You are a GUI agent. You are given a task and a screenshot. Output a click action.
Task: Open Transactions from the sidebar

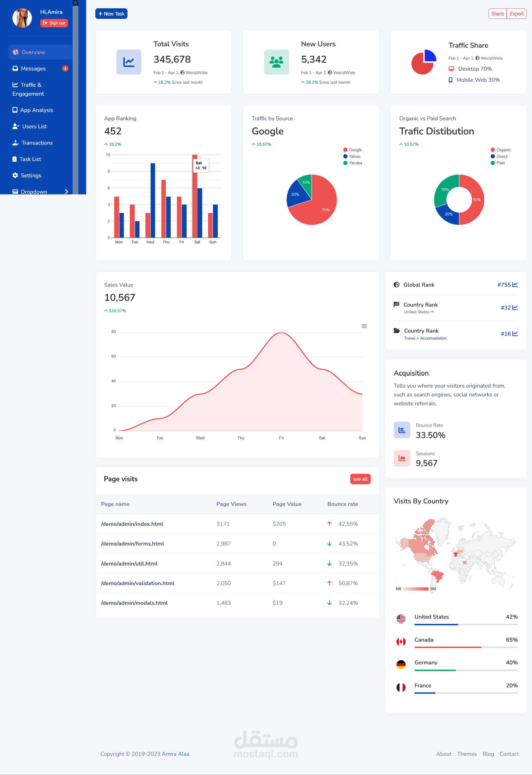pos(37,143)
